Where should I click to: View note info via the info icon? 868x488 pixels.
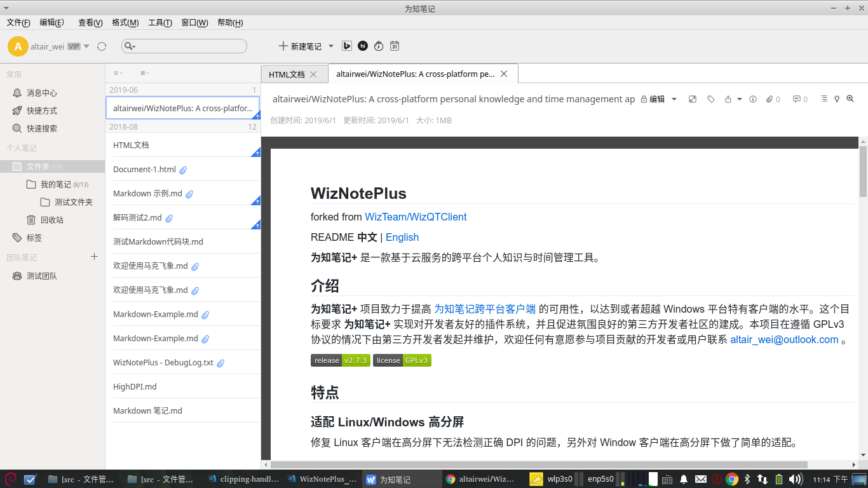(753, 99)
